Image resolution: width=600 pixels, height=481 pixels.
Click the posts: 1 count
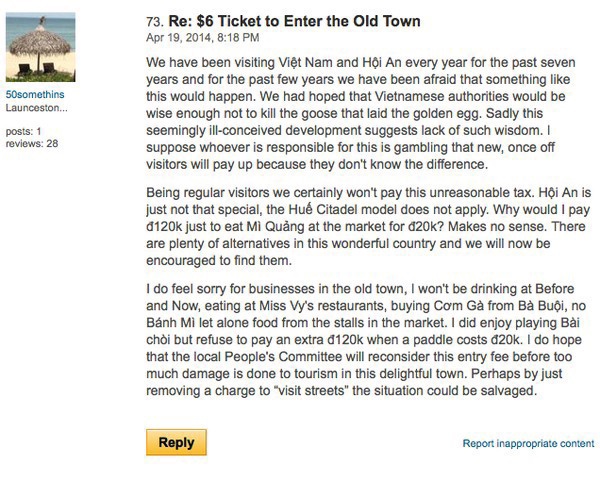coord(23,130)
